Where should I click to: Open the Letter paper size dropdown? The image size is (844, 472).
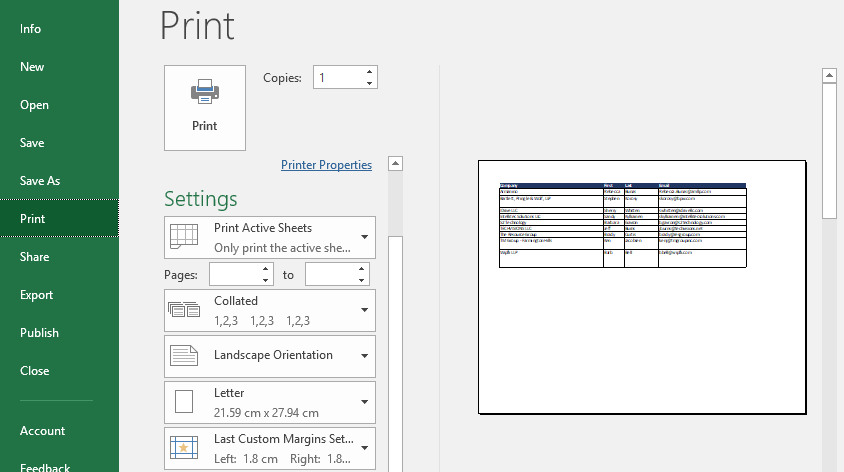[363, 402]
